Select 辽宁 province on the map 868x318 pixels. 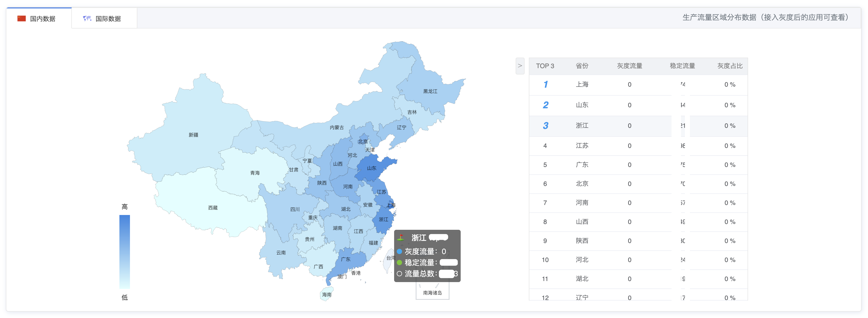(x=401, y=128)
